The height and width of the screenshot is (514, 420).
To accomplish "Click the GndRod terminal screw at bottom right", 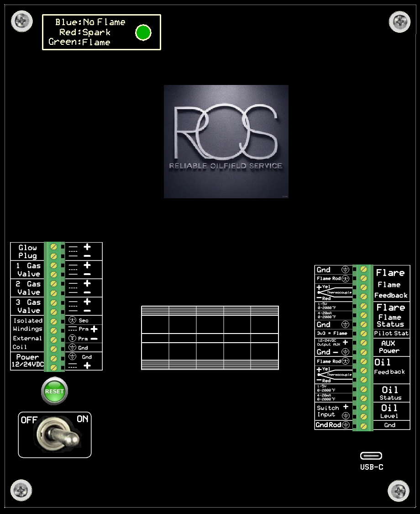I will (x=363, y=426).
